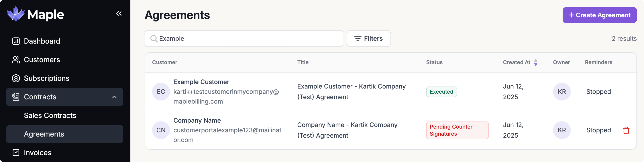Focus the agreements search field
The image size is (644, 162).
[x=247, y=39]
